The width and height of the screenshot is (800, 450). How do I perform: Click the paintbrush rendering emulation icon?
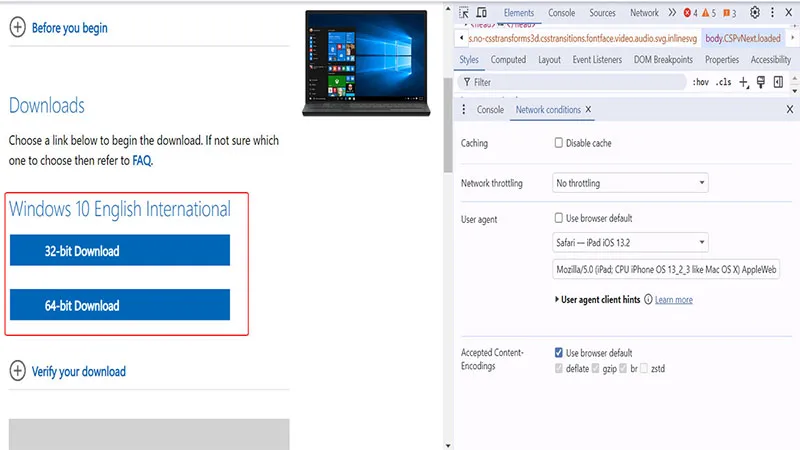[761, 82]
